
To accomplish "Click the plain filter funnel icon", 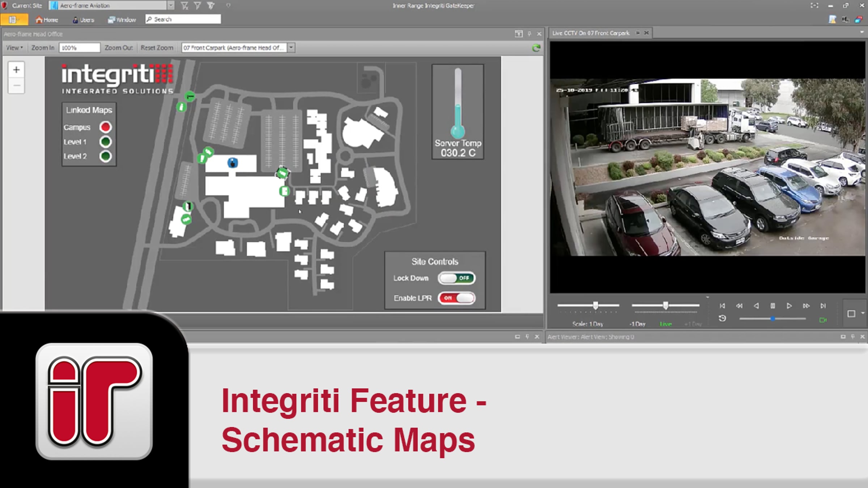I will click(197, 5).
